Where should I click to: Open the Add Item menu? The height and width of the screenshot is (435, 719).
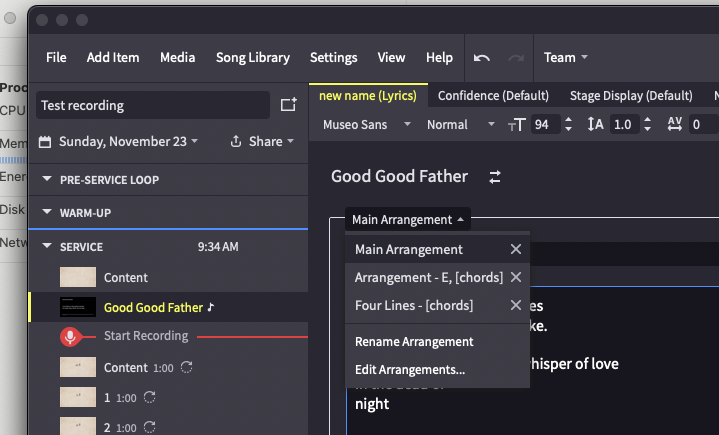[113, 57]
